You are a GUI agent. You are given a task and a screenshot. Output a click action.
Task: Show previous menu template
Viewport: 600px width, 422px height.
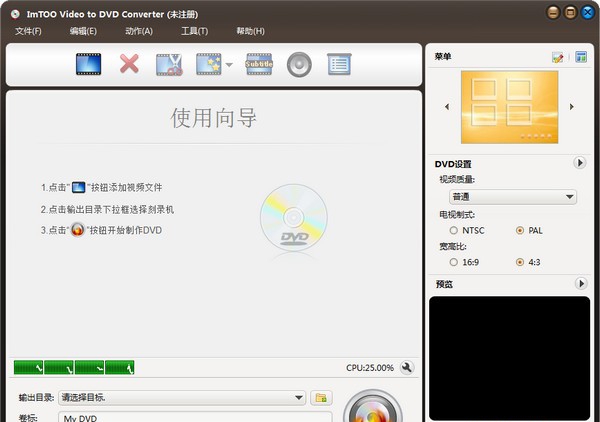[447, 107]
